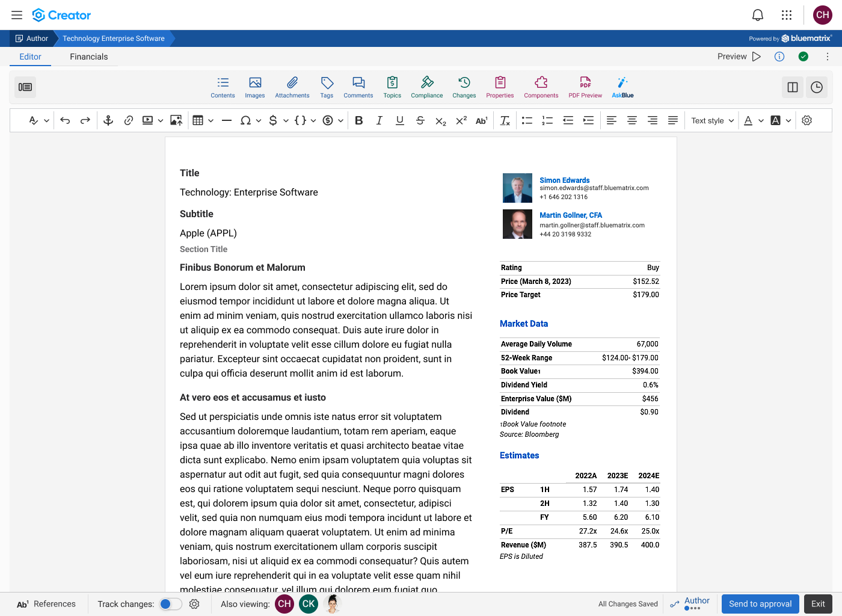Insert an anchor into the document

(108, 120)
